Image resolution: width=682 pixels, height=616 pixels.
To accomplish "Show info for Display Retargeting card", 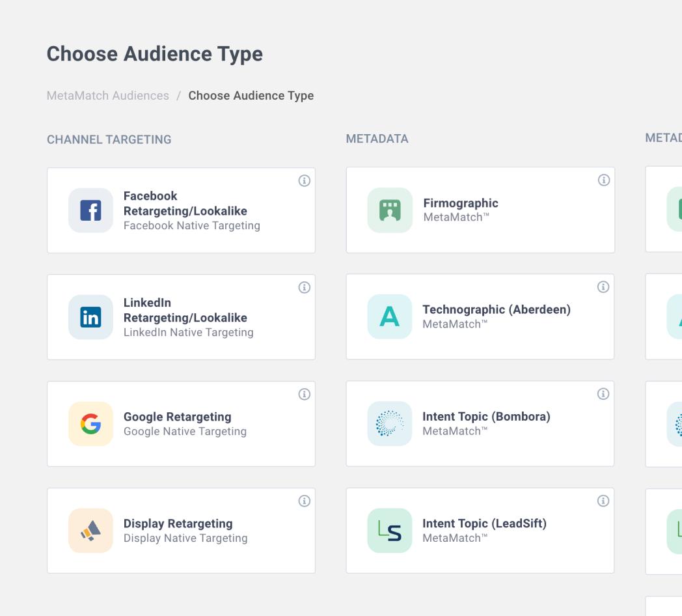I will (304, 501).
